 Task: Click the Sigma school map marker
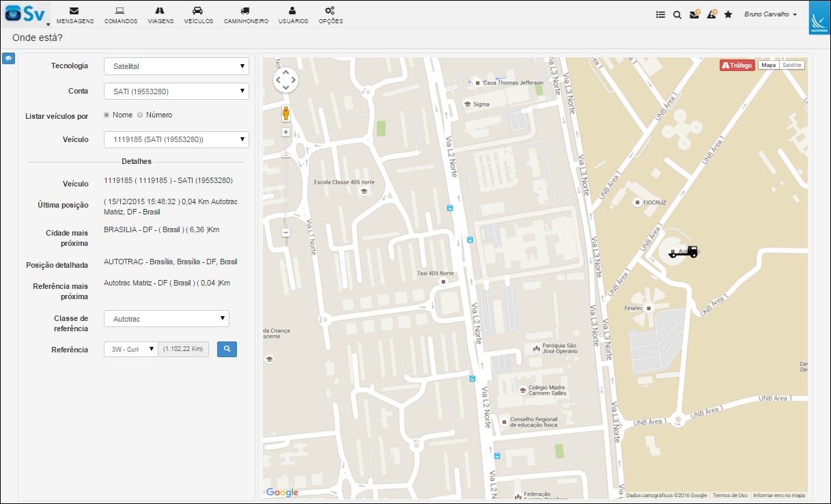[x=467, y=104]
